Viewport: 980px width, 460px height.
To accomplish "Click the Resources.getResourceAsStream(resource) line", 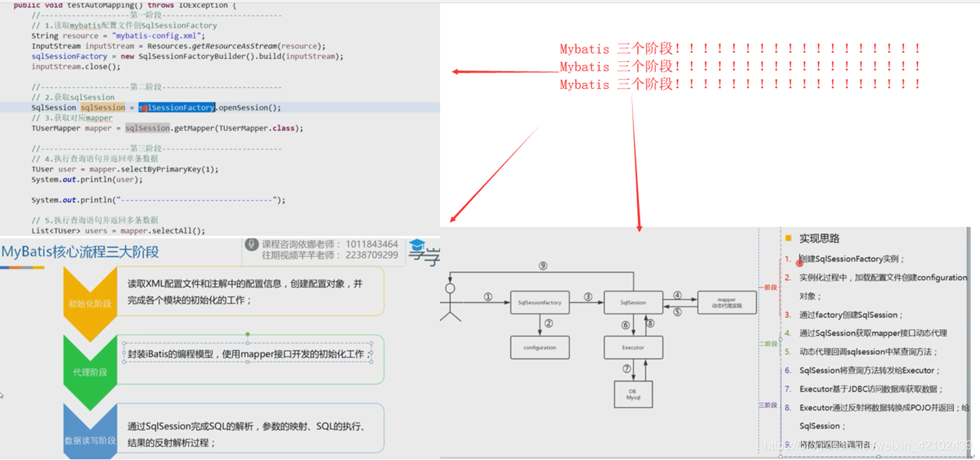I will pyautogui.click(x=178, y=46).
